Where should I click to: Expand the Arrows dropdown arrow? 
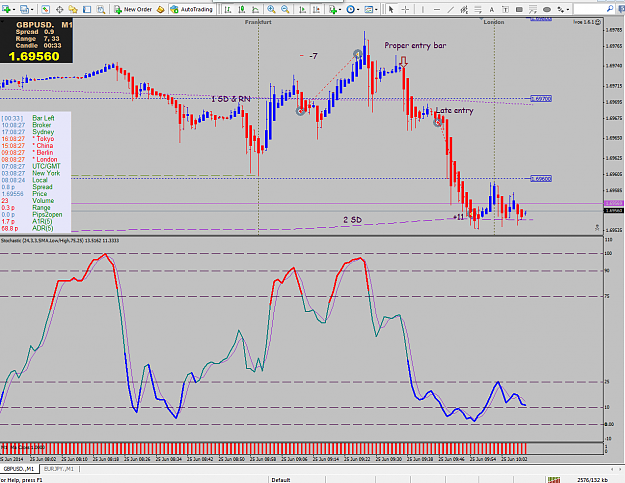(568, 10)
